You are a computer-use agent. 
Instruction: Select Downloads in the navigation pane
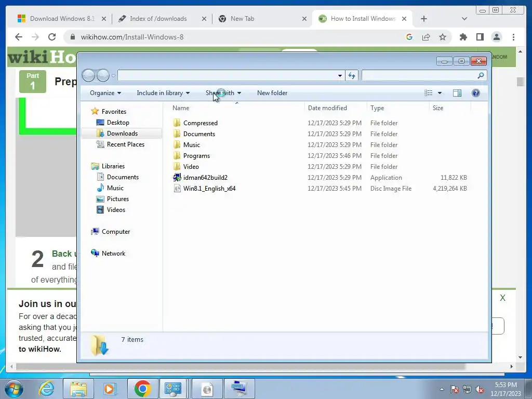(x=122, y=134)
